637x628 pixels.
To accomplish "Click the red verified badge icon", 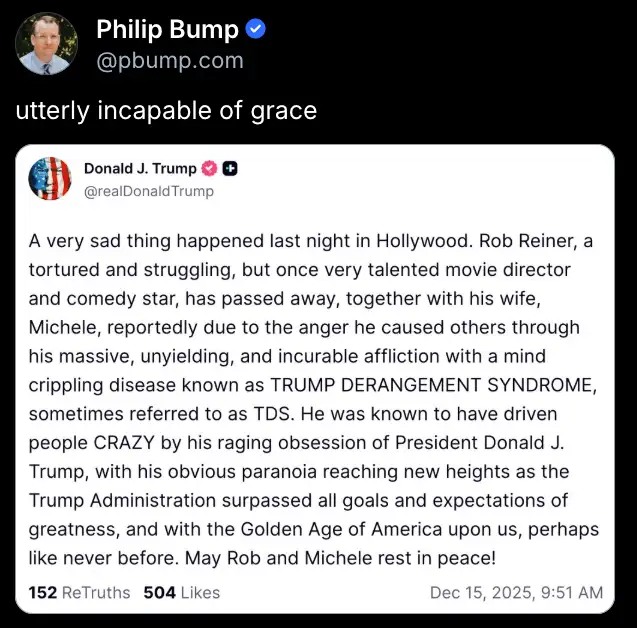I will [x=210, y=169].
